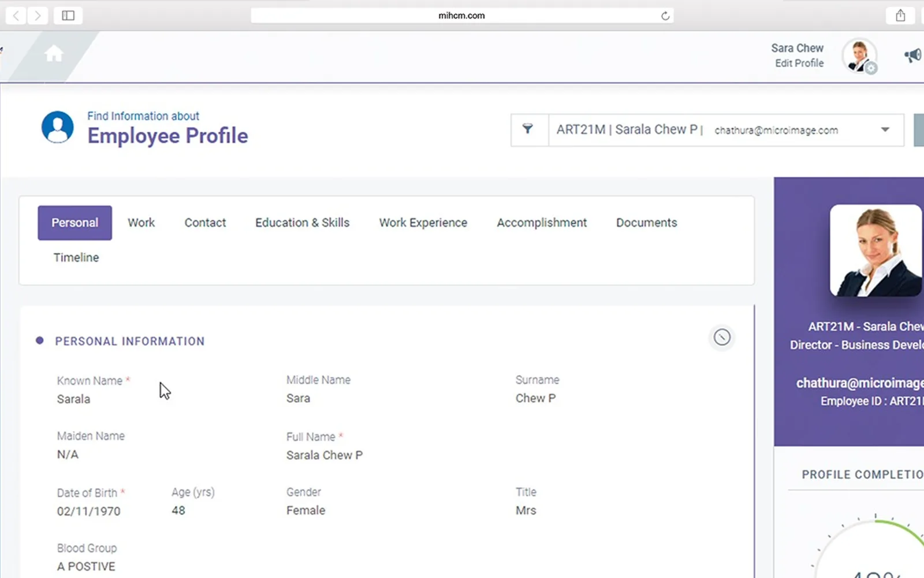Toggle the browser sidebar button
924x578 pixels.
(x=68, y=16)
